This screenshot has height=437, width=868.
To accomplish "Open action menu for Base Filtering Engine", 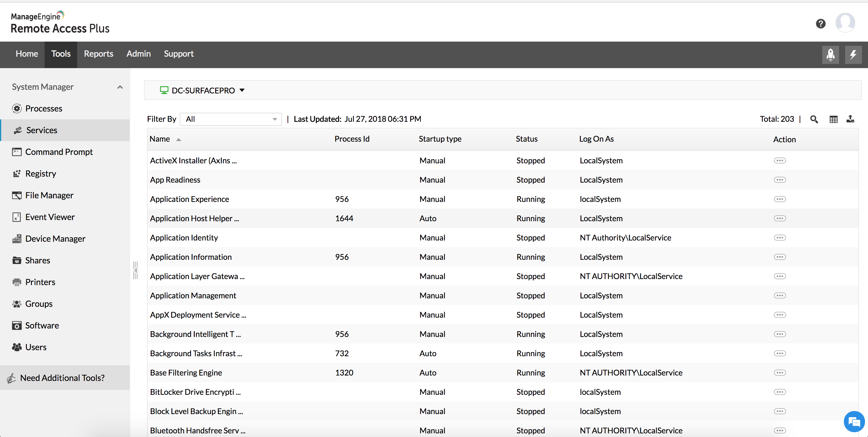I will pos(780,373).
